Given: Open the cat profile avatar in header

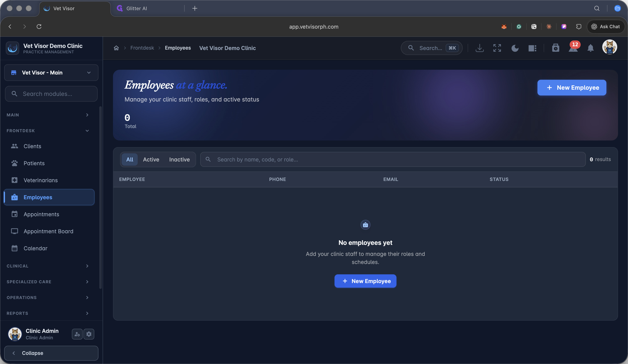Looking at the screenshot, I should pos(610,47).
